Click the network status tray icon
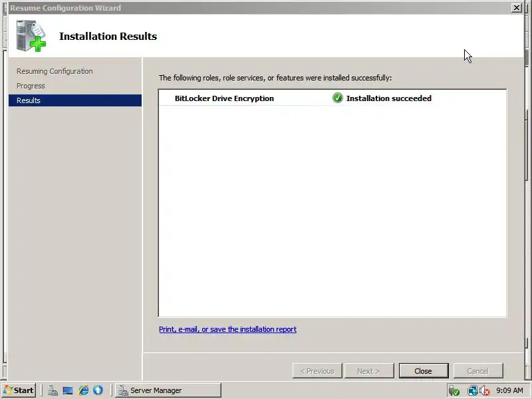Viewport: 532px width, 399px height. tap(472, 391)
